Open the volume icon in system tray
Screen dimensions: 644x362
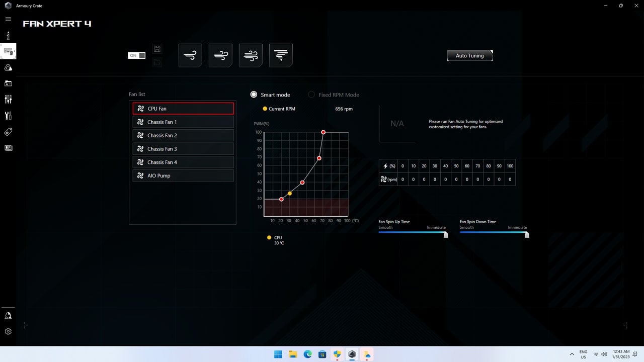(x=604, y=354)
